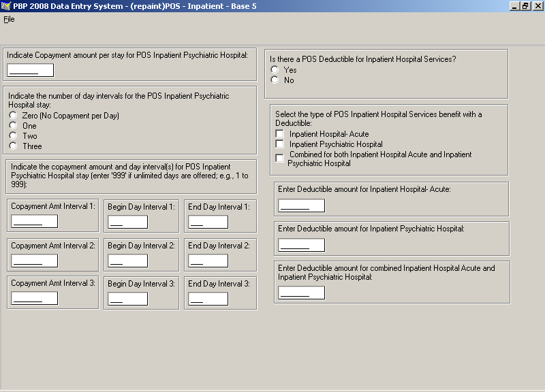
Task: Choose Three day intervals option
Action: coord(13,146)
